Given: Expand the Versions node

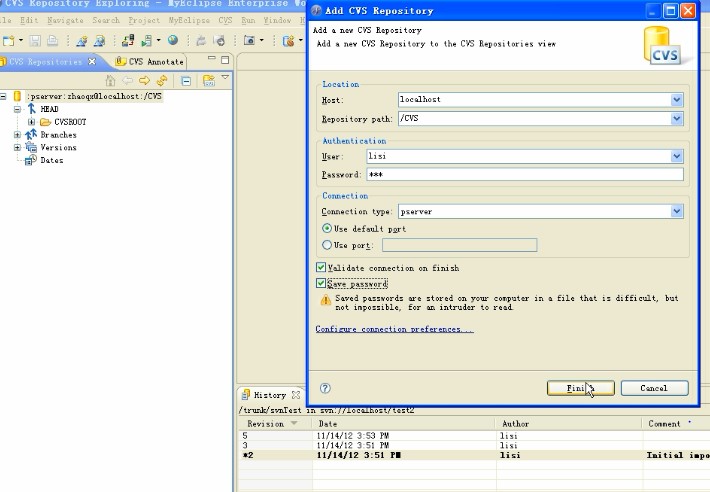Looking at the screenshot, I should pyautogui.click(x=17, y=147).
